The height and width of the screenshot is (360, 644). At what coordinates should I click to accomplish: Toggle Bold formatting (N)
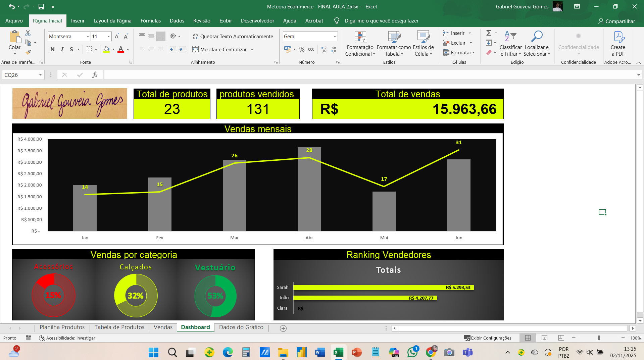tap(52, 49)
